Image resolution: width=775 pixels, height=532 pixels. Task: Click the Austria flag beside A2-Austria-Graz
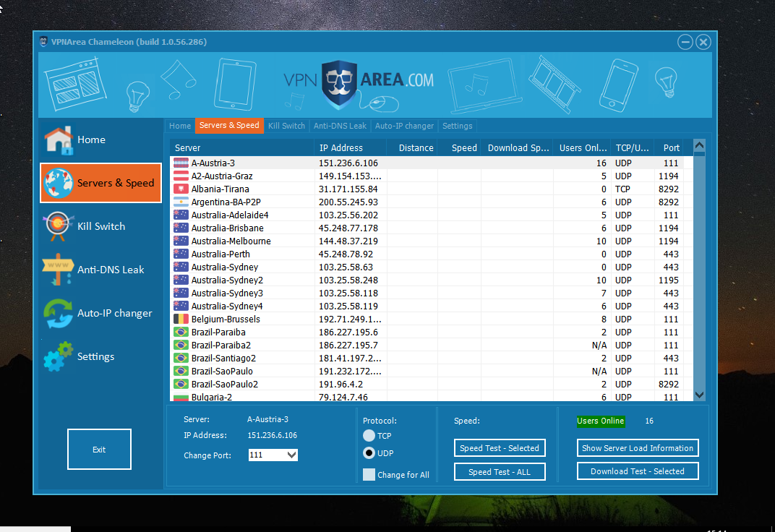click(x=181, y=176)
